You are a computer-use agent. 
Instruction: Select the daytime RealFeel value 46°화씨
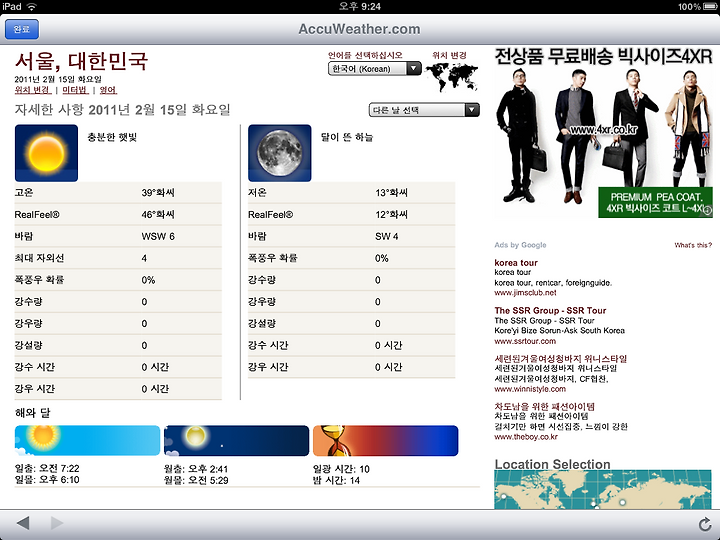coord(158,214)
